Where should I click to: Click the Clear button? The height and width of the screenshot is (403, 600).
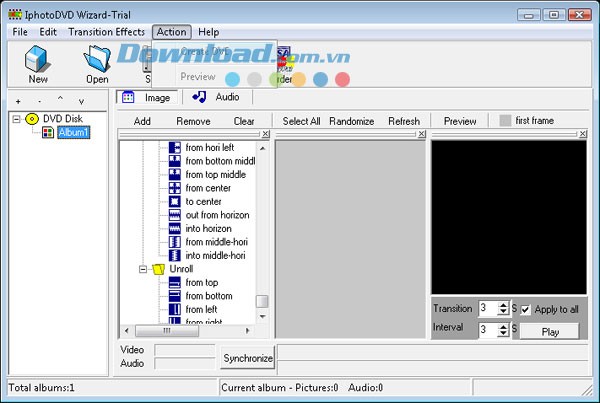pyautogui.click(x=244, y=121)
